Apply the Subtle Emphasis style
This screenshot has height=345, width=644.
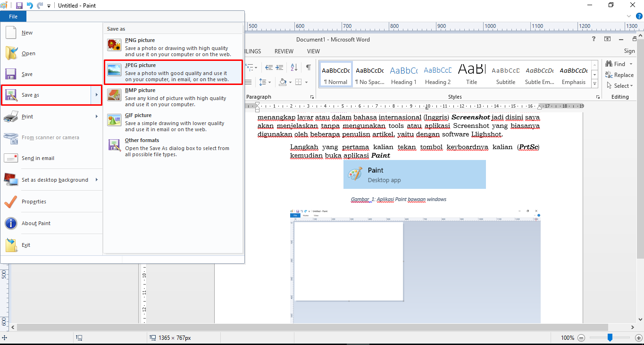pos(540,75)
